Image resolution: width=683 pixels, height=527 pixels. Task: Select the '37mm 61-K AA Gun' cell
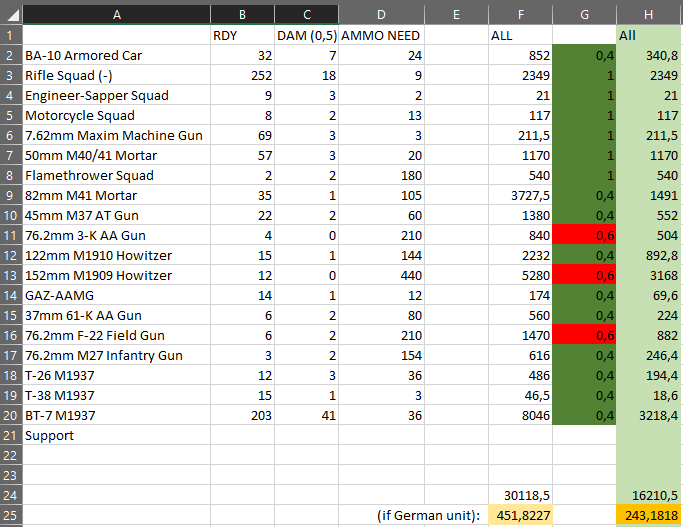(x=116, y=315)
